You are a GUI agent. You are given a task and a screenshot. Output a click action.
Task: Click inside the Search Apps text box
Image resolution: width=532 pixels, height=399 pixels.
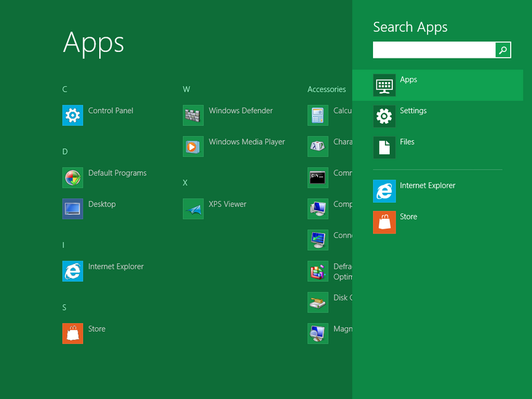tap(434, 50)
